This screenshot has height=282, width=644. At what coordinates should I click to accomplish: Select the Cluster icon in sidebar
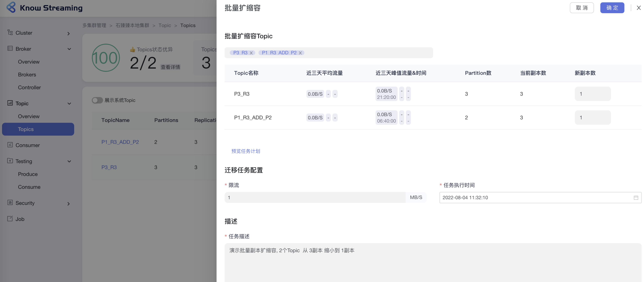click(x=10, y=33)
